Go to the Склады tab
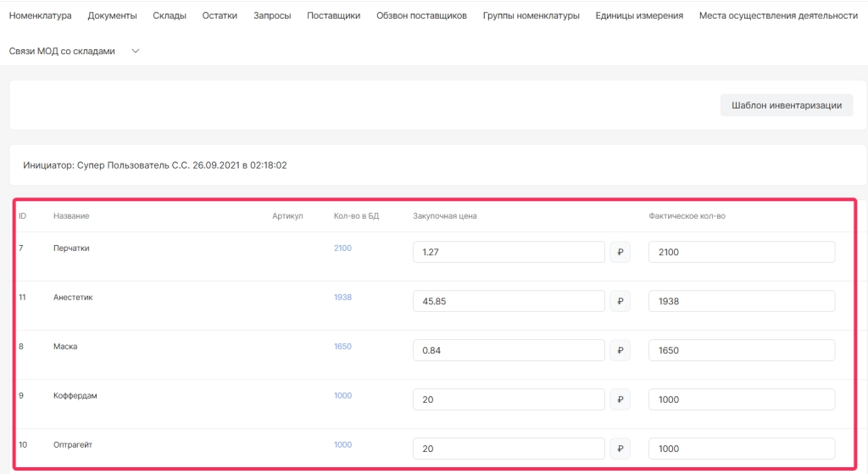This screenshot has height=474, width=868. [x=170, y=15]
